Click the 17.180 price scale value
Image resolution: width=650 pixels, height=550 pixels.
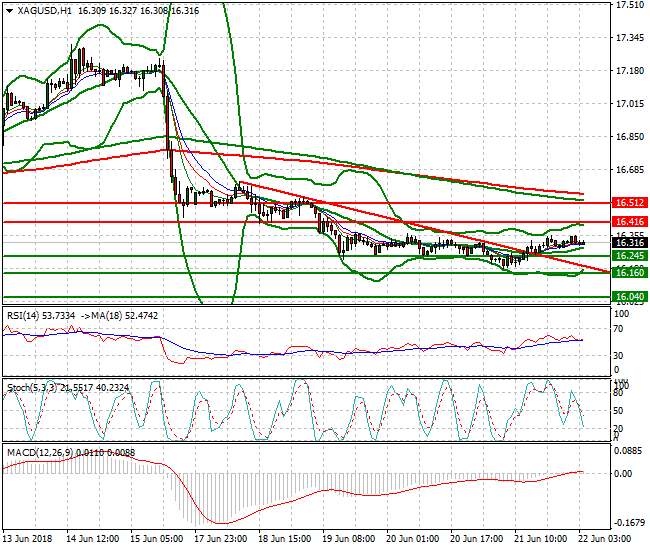click(630, 71)
